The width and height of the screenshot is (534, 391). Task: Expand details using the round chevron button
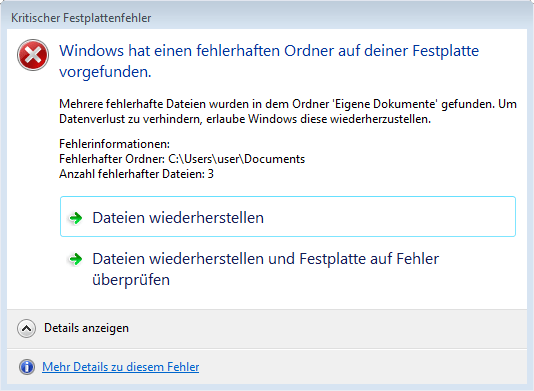(x=26, y=328)
